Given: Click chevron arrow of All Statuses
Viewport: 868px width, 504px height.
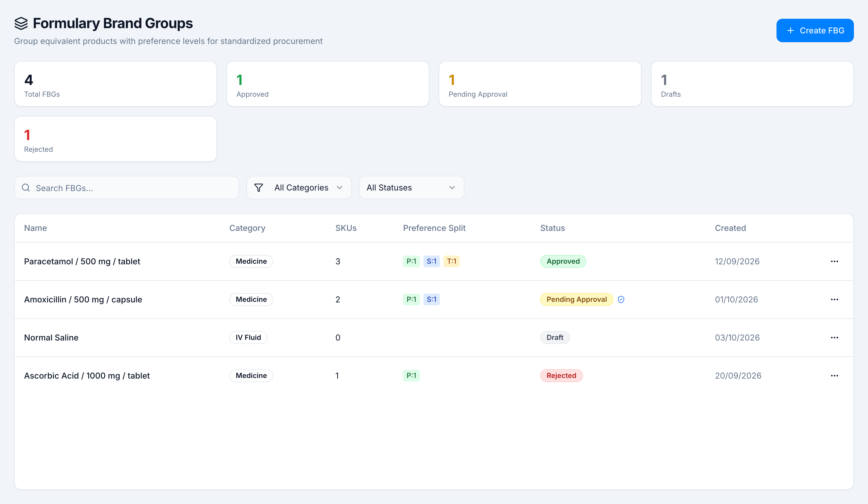Looking at the screenshot, I should click(452, 188).
